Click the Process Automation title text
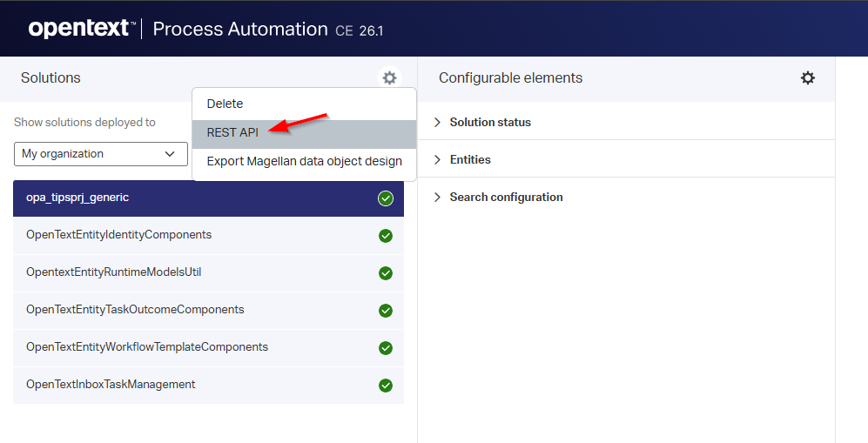The image size is (868, 443). tap(240, 29)
